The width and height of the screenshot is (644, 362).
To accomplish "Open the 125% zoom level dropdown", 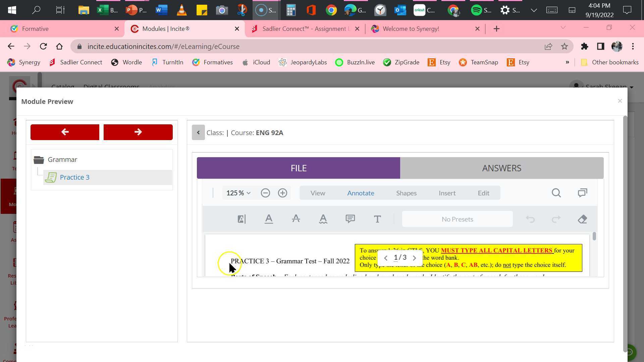I will coord(238,193).
